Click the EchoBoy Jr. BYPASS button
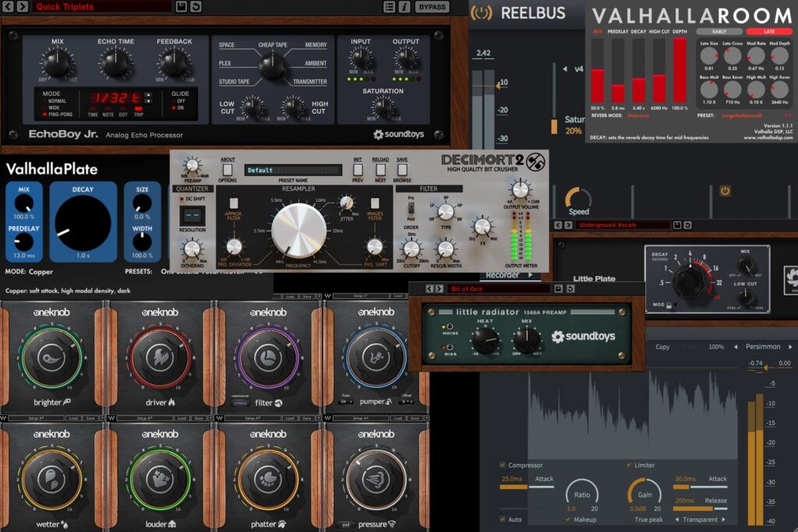Image resolution: width=798 pixels, height=532 pixels. coord(432,6)
